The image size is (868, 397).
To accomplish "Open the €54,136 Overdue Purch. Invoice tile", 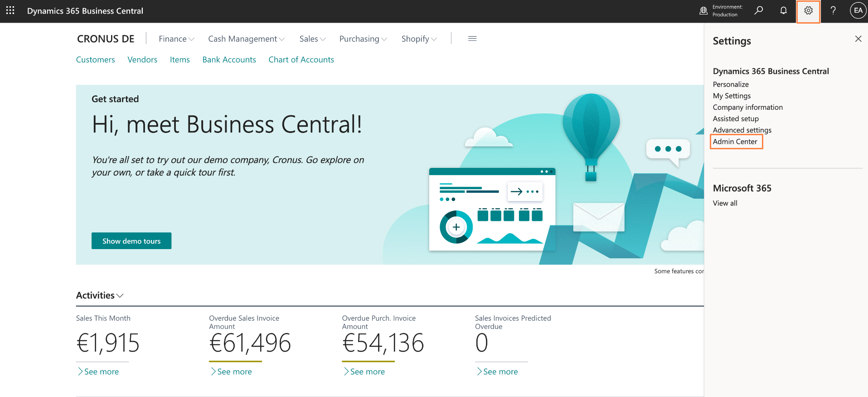I will (383, 343).
